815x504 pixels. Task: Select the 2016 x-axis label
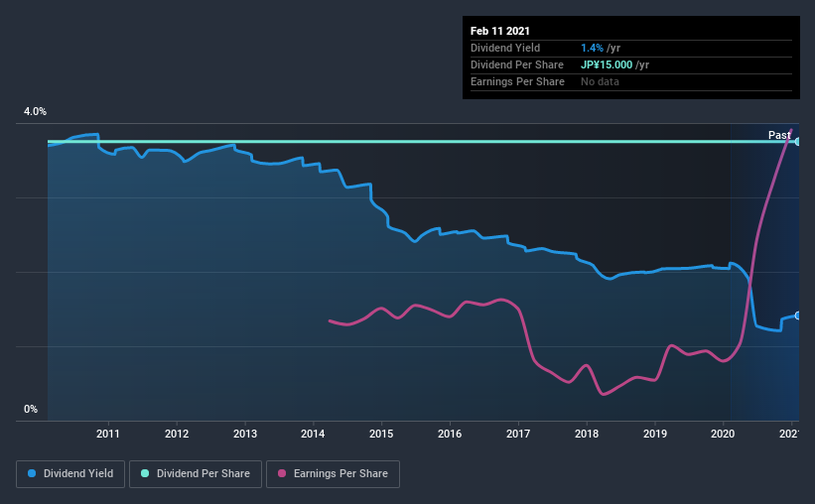click(450, 434)
